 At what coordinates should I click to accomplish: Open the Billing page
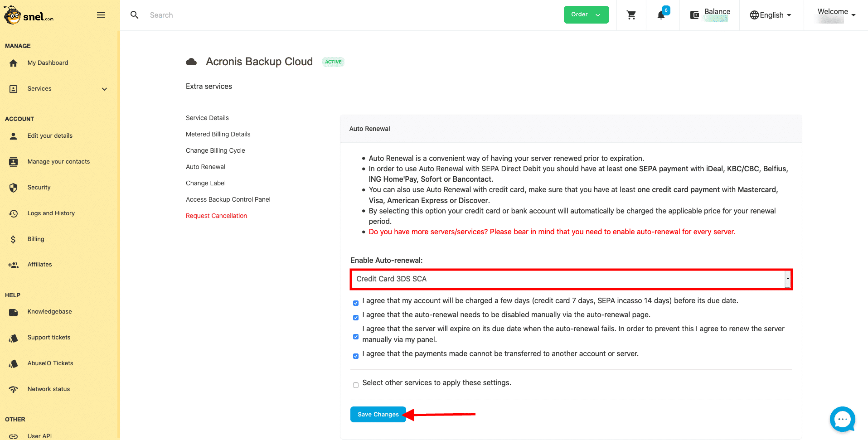click(36, 239)
